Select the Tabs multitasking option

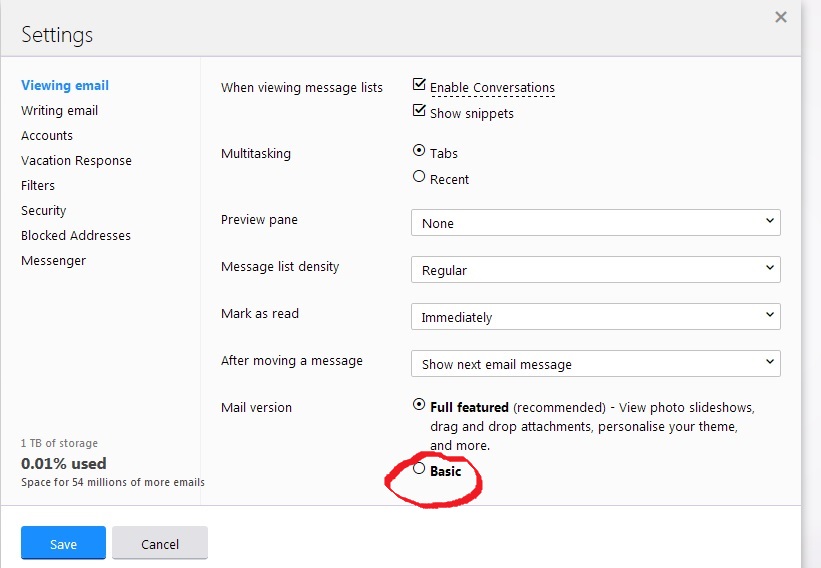point(419,152)
